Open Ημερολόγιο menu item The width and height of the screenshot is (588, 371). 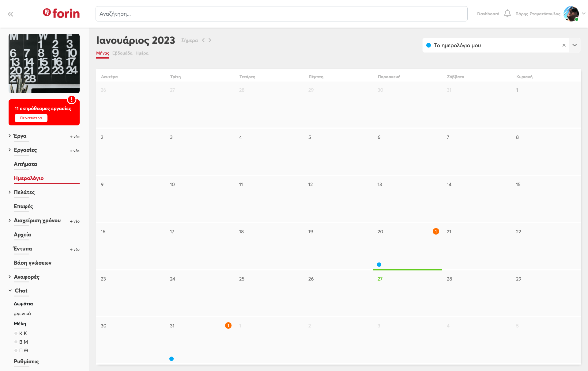pyautogui.click(x=29, y=178)
